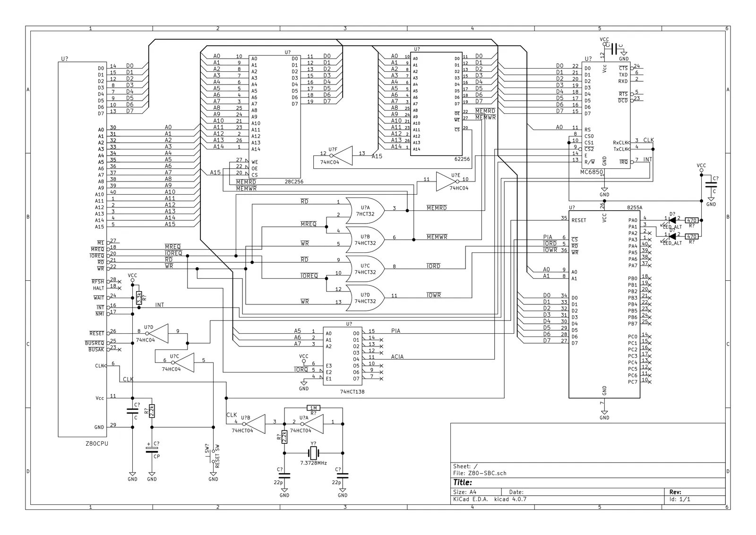
Task: Click the 3.3k pull-up resistor
Action: (x=139, y=298)
